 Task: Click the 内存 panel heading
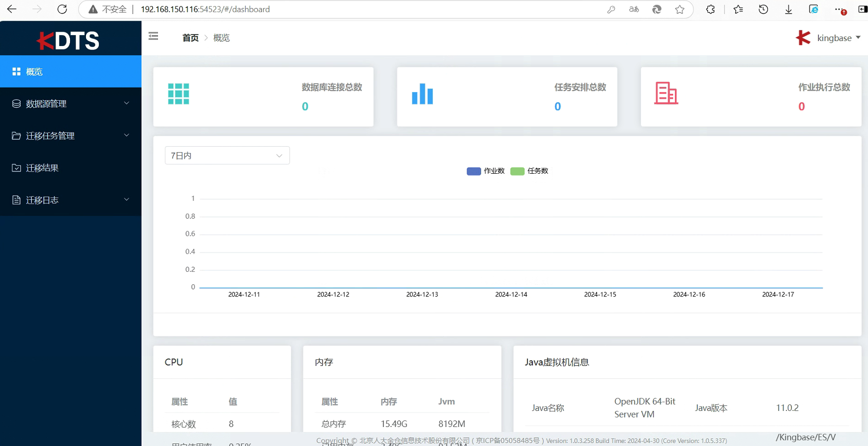click(x=324, y=362)
